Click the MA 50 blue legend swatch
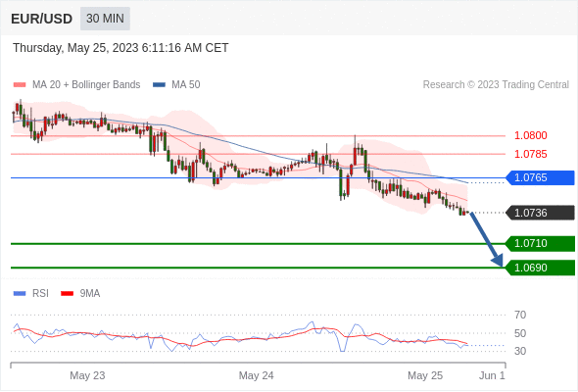578x392 pixels. click(159, 85)
